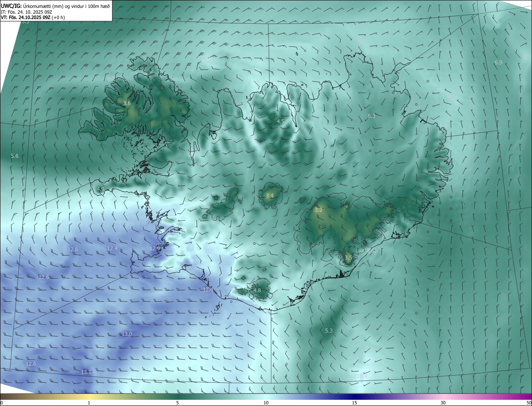Click the '30' tick label on color scale
This screenshot has width=532, height=406.
pyautogui.click(x=443, y=403)
